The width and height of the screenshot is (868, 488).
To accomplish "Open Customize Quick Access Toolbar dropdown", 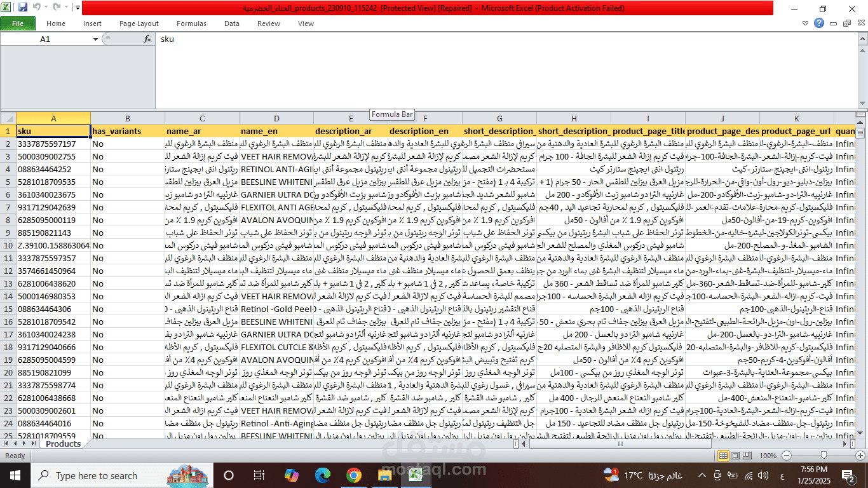I will [x=77, y=8].
